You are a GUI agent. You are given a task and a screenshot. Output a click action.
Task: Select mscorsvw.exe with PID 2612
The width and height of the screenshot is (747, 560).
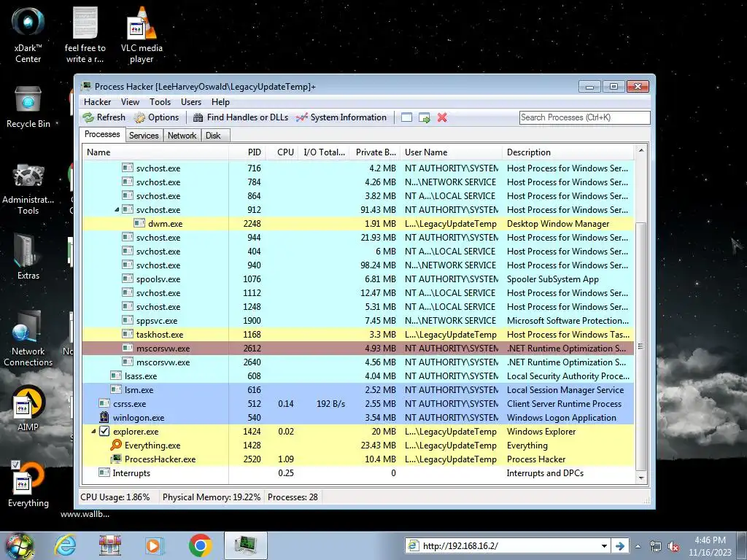tap(357, 349)
